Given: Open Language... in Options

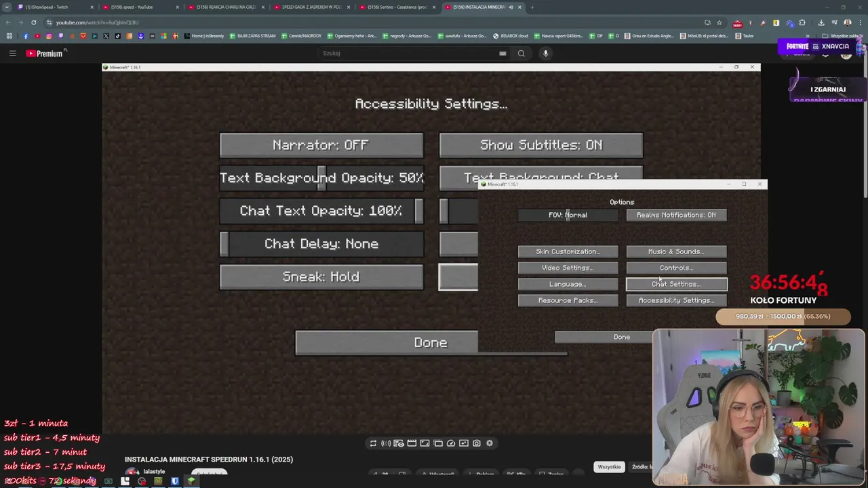Looking at the screenshot, I should coord(568,284).
